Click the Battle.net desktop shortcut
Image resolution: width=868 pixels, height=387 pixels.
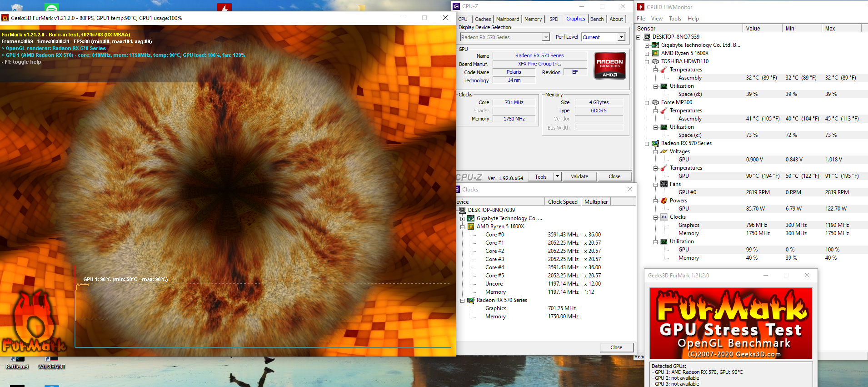[17, 363]
